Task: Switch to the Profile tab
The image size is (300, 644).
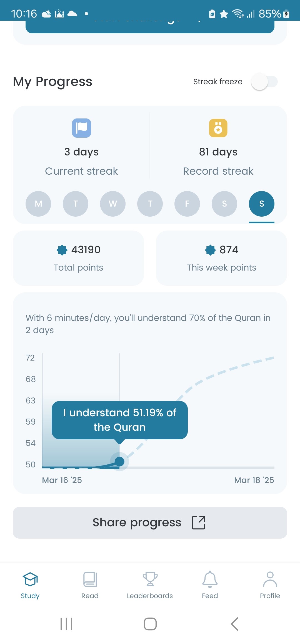Action: click(x=270, y=585)
